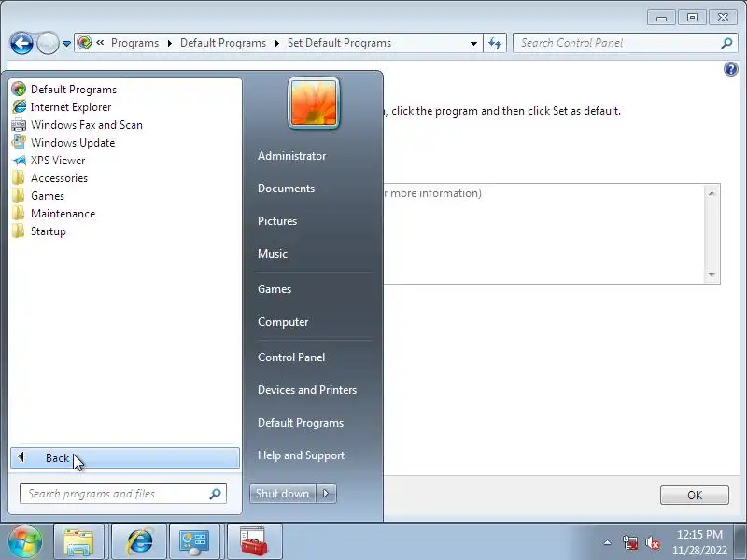
Task: Click the Start search magnifier icon
Action: 216,494
